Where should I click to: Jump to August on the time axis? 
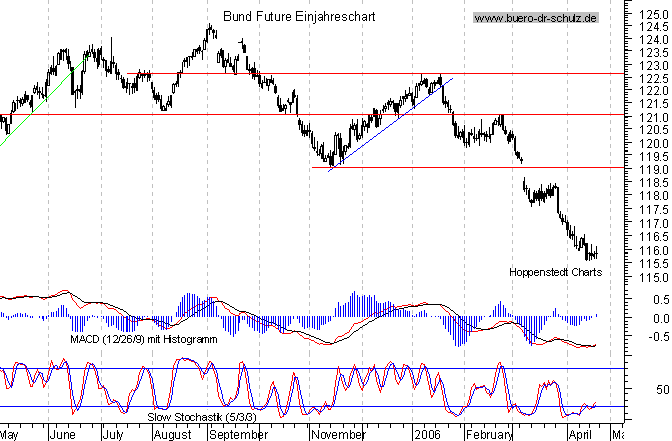(173, 435)
